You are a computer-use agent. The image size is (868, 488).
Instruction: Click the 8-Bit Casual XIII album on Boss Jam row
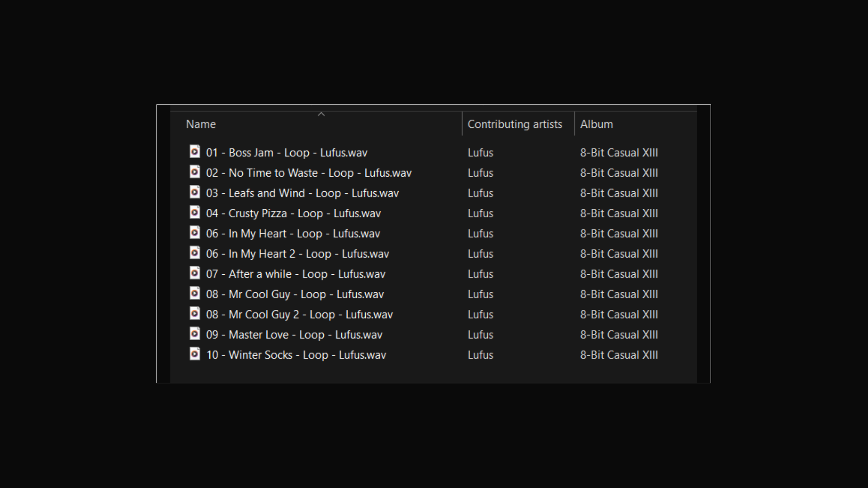tap(618, 153)
